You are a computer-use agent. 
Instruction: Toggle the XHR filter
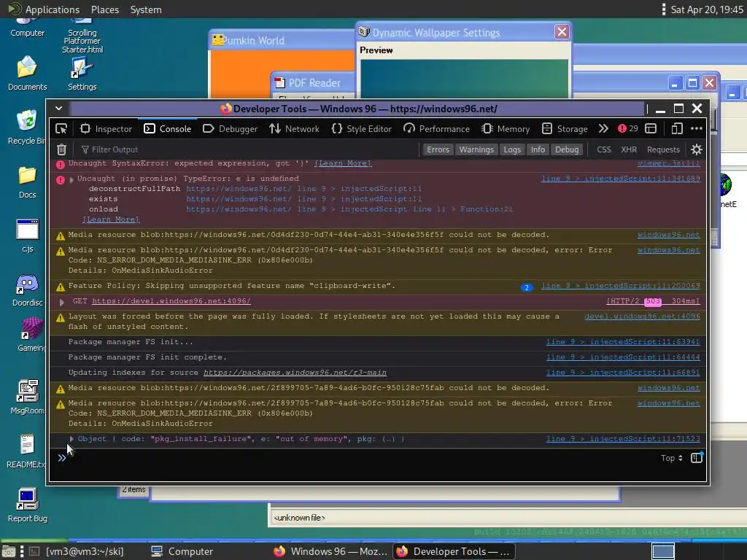(629, 149)
